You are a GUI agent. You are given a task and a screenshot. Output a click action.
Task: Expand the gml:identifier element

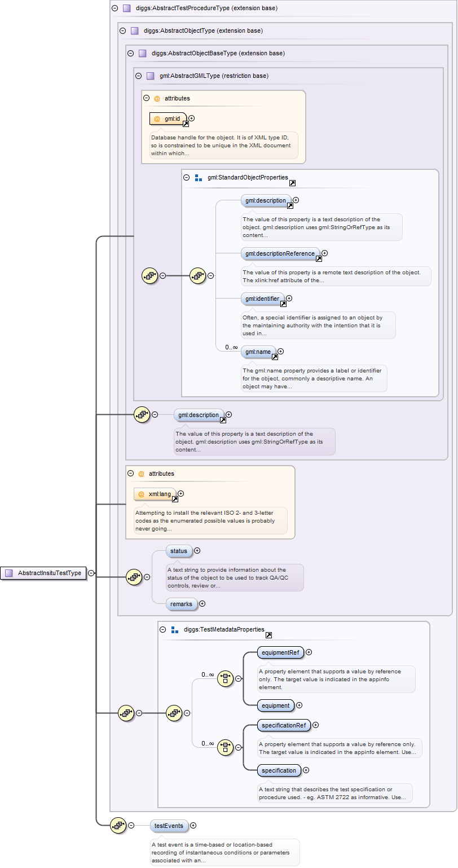[x=289, y=298]
